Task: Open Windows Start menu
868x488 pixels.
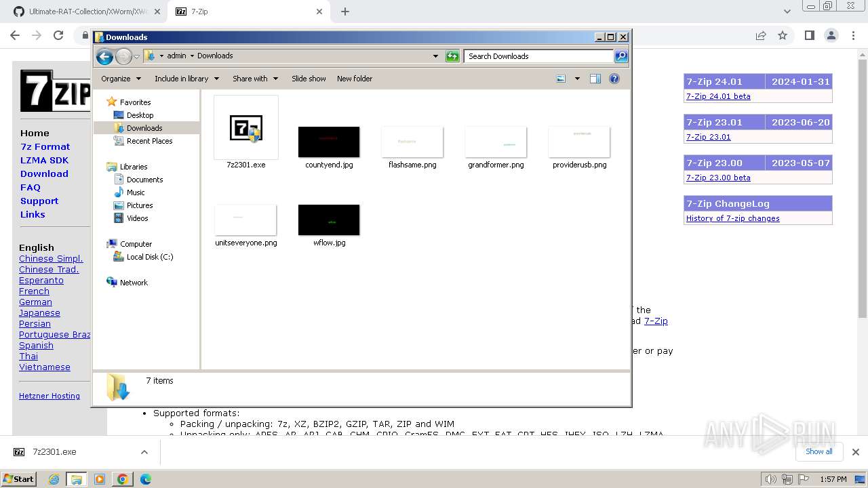Action: coord(19,479)
